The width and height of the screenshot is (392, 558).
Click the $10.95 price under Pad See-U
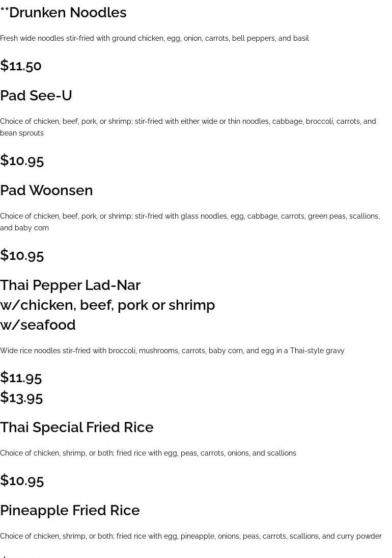pos(22,161)
